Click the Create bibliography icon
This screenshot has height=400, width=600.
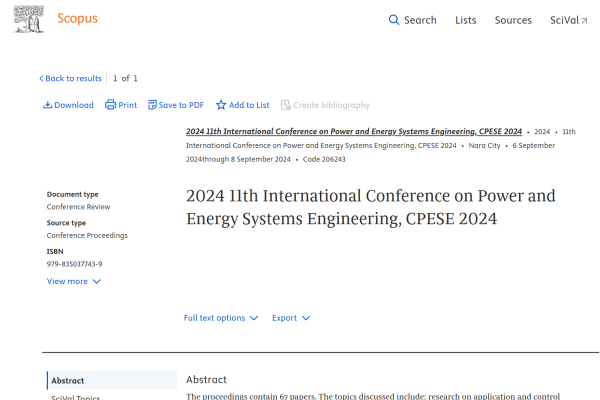coord(285,105)
